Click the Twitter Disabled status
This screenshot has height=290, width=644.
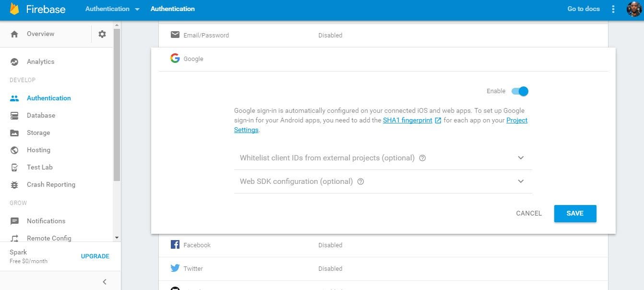click(330, 268)
